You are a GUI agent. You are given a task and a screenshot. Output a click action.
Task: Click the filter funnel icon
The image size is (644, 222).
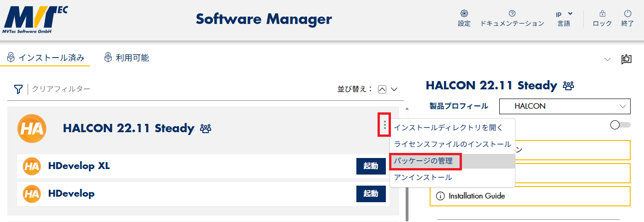[x=18, y=89]
